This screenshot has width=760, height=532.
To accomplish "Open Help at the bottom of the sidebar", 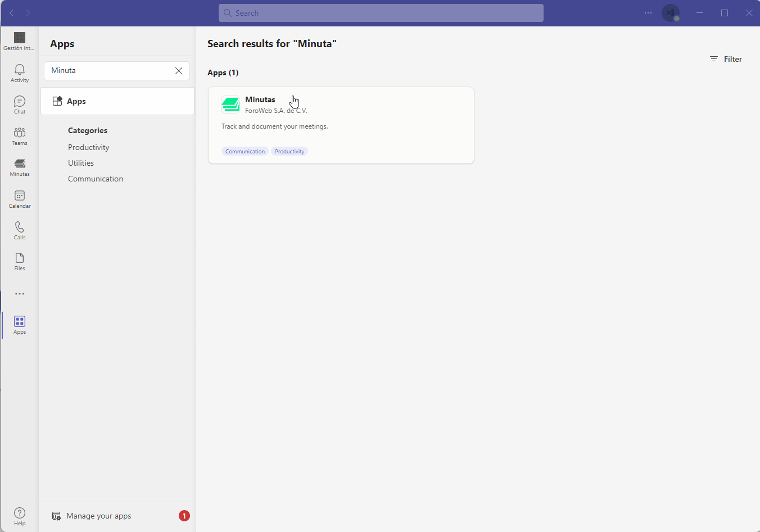I will point(20,516).
